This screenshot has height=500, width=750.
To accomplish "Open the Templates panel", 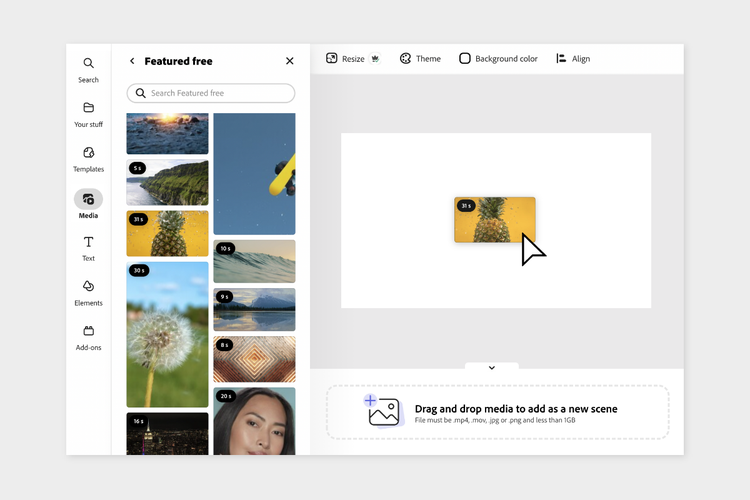I will [x=88, y=159].
